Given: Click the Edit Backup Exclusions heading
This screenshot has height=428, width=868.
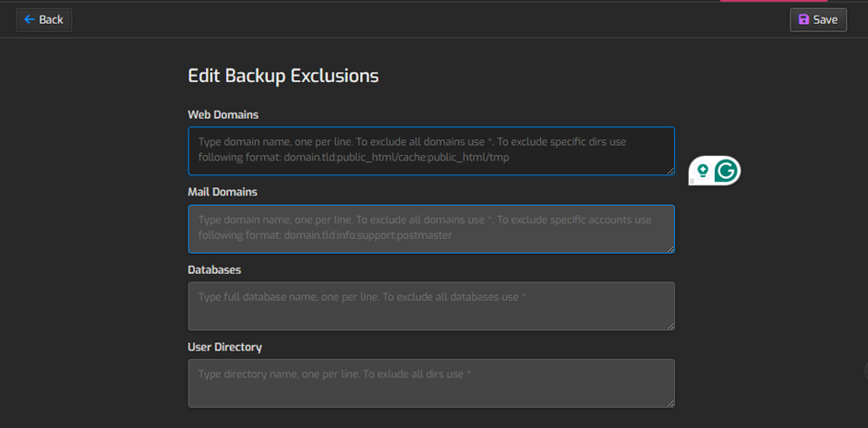Looking at the screenshot, I should (283, 76).
